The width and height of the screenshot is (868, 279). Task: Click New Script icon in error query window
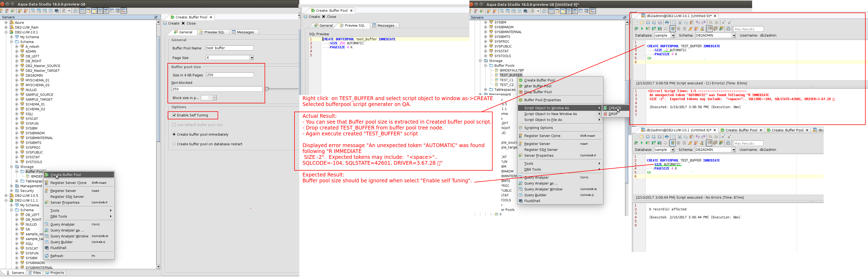[636, 23]
